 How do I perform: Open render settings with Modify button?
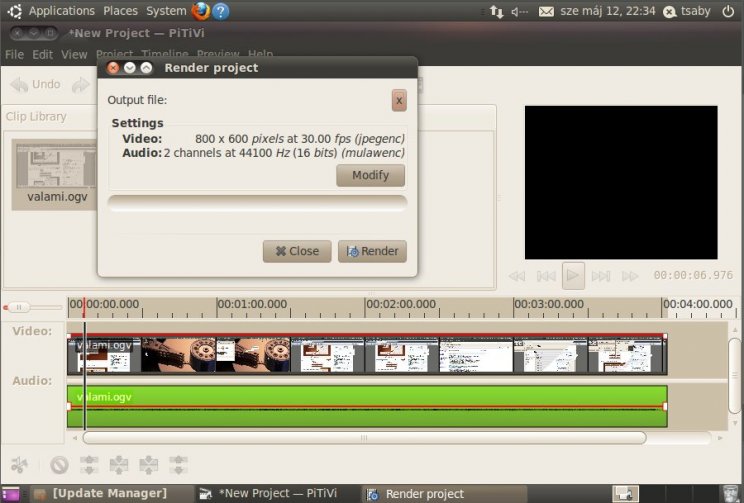371,175
